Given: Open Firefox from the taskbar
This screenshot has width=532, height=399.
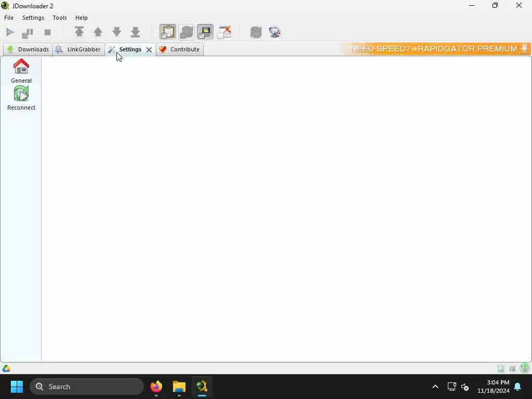Looking at the screenshot, I should tap(156, 387).
